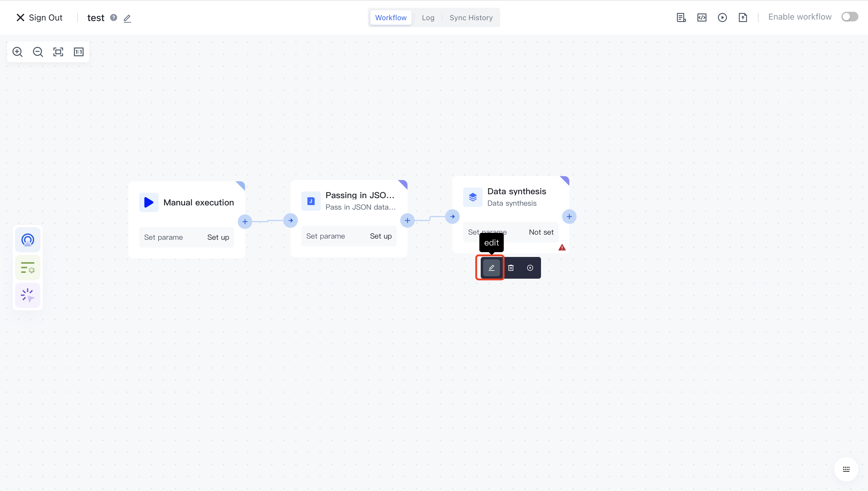This screenshot has width=868, height=491.
Task: Zoom out of the workflow canvas
Action: point(38,52)
